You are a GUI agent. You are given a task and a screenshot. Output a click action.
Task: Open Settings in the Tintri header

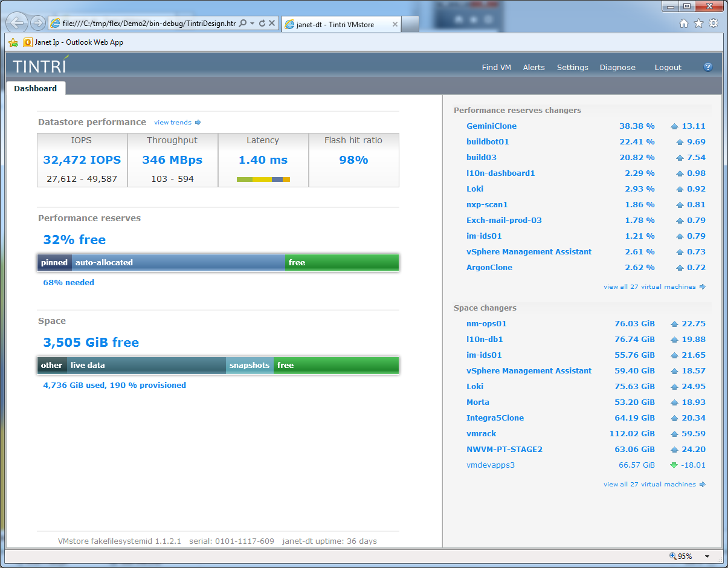pyautogui.click(x=573, y=68)
